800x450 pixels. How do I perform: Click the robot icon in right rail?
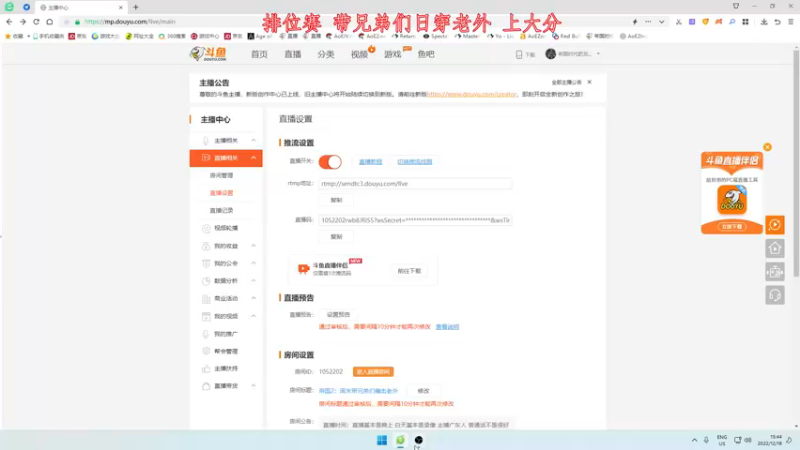coord(775,272)
